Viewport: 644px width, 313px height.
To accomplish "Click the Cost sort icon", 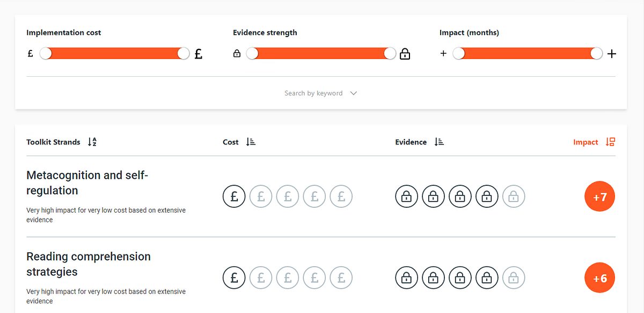I will pyautogui.click(x=251, y=142).
